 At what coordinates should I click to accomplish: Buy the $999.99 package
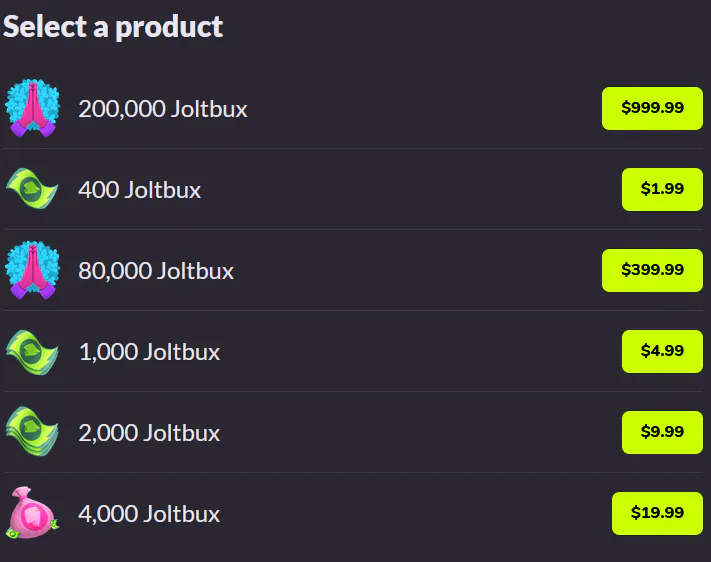pyautogui.click(x=652, y=108)
